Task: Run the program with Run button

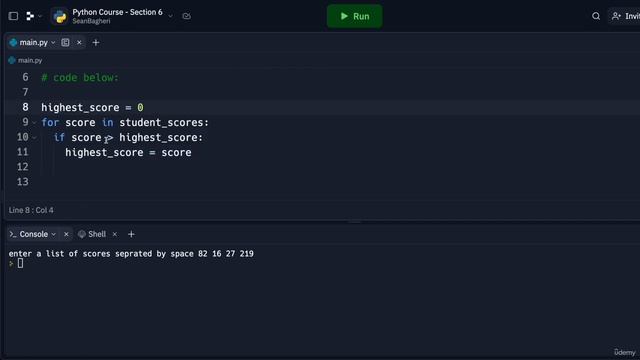Action: [x=354, y=16]
